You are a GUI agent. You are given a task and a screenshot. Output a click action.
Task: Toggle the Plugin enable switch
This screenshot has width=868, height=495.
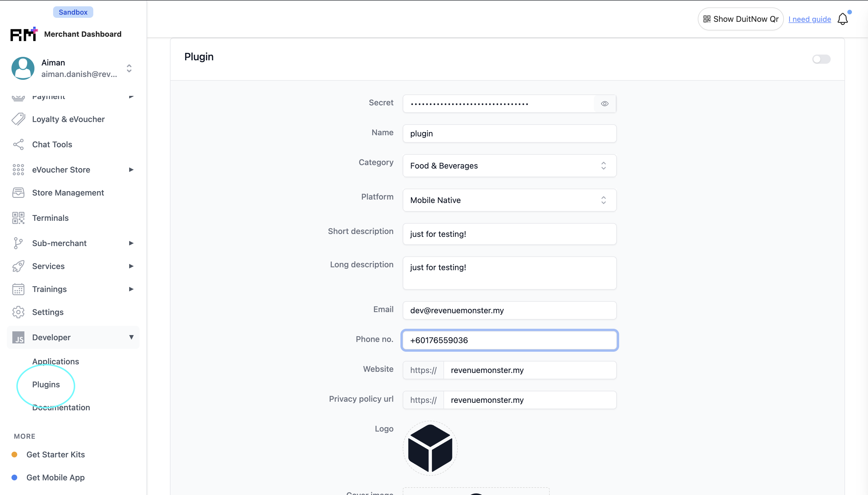821,59
